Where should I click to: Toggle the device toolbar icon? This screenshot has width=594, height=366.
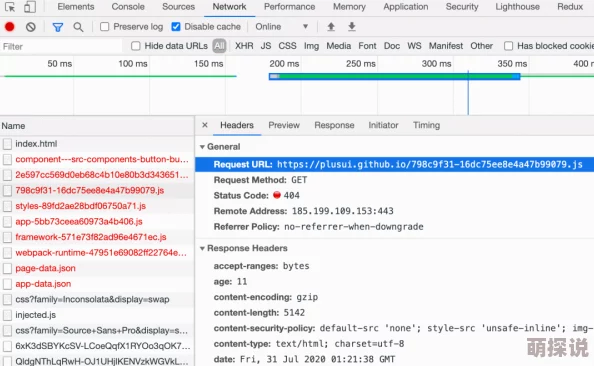[30, 7]
